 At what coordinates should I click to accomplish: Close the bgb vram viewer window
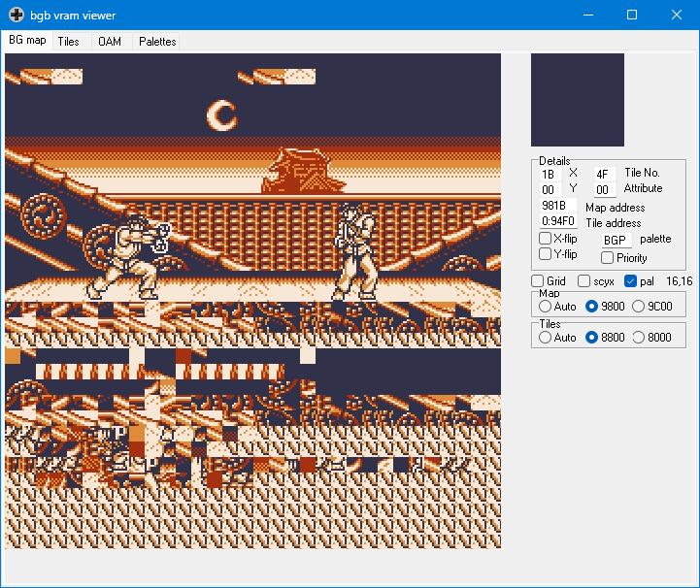point(677,15)
